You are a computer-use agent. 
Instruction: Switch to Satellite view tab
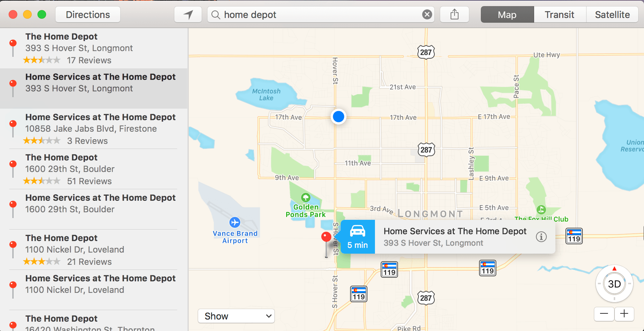point(612,15)
